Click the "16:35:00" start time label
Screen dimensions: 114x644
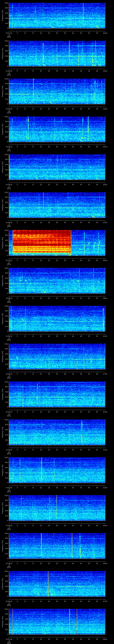pos(9,184)
